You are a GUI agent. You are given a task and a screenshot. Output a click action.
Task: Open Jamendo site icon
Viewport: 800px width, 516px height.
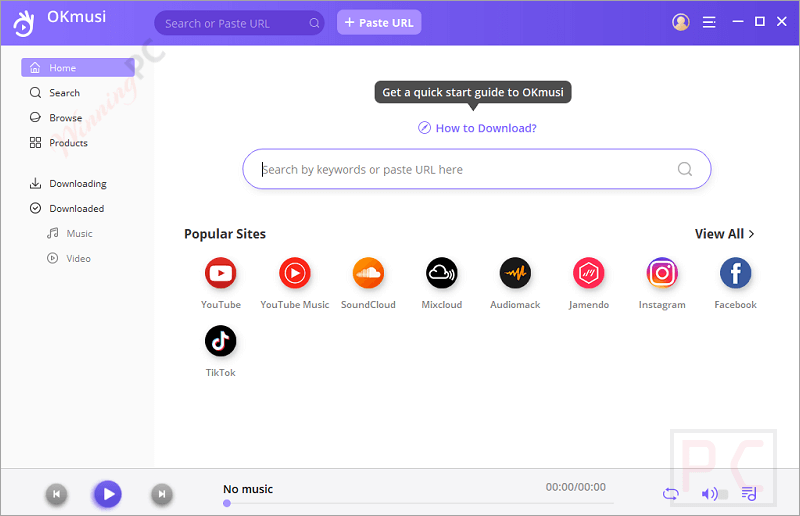pos(588,273)
